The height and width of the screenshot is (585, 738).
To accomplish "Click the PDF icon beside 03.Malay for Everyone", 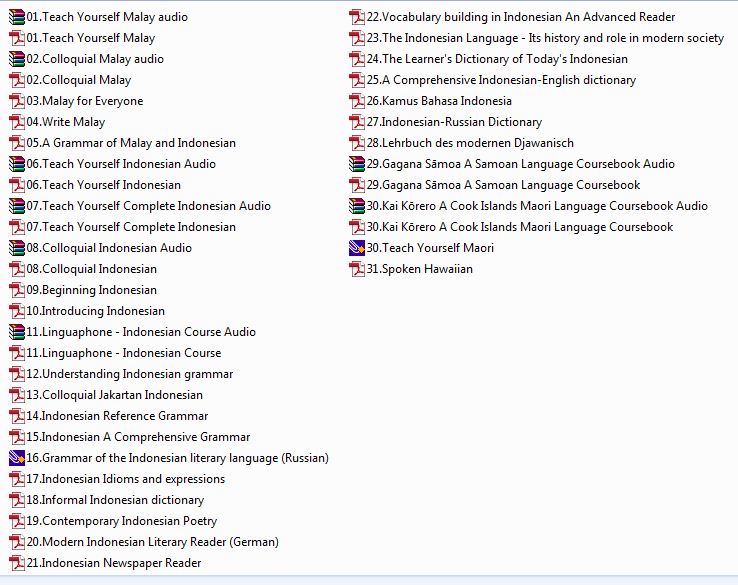I will 17,101.
